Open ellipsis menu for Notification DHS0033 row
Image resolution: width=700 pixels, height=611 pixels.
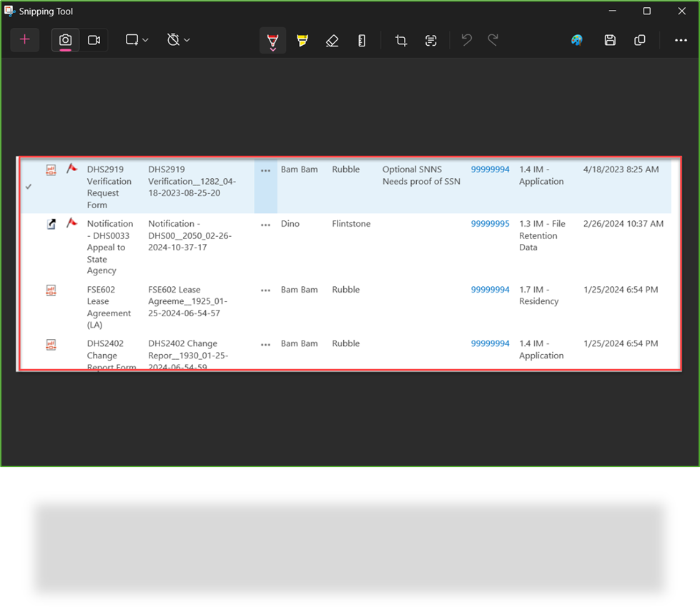point(265,225)
